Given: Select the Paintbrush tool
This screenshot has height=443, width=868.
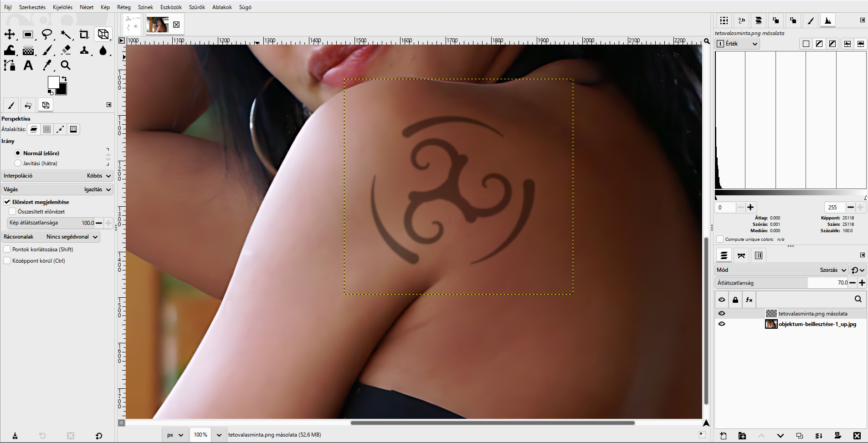Looking at the screenshot, I should pos(47,50).
